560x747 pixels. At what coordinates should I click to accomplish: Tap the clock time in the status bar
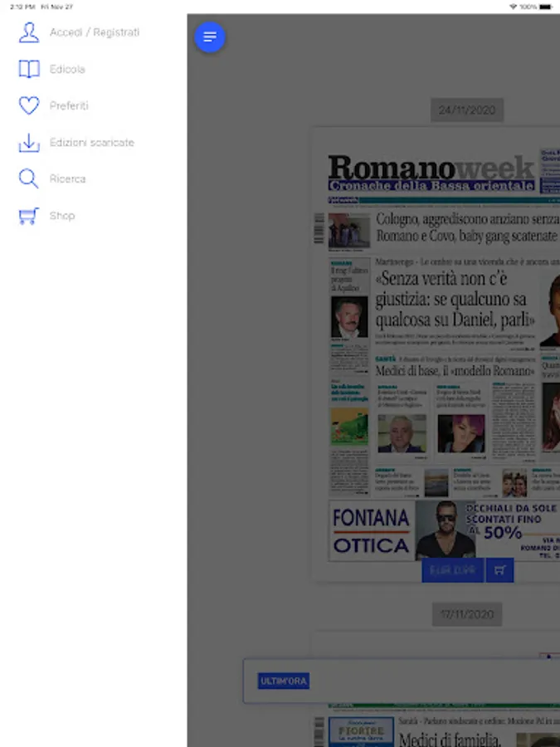point(22,7)
